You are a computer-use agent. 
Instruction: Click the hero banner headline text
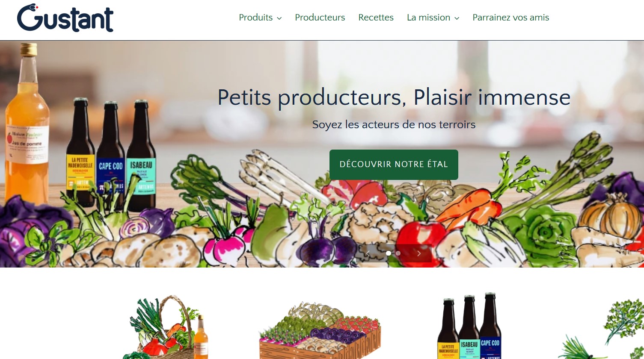tap(394, 97)
